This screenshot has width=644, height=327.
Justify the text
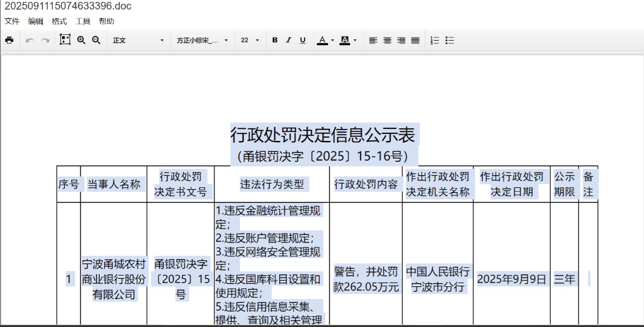(x=415, y=40)
